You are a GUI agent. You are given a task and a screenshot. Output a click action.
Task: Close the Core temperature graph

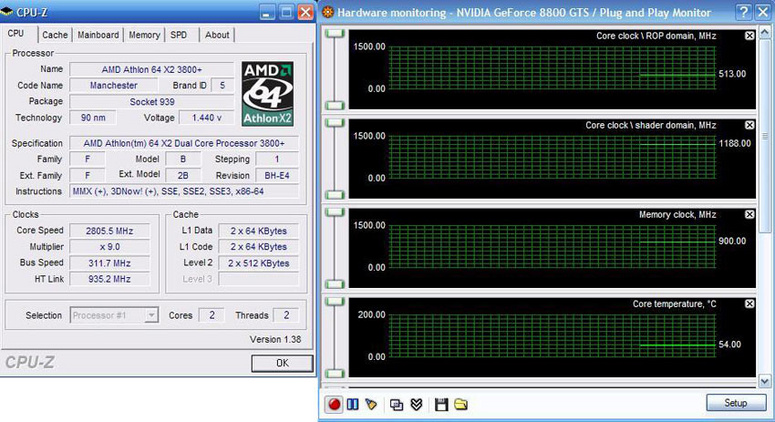750,303
